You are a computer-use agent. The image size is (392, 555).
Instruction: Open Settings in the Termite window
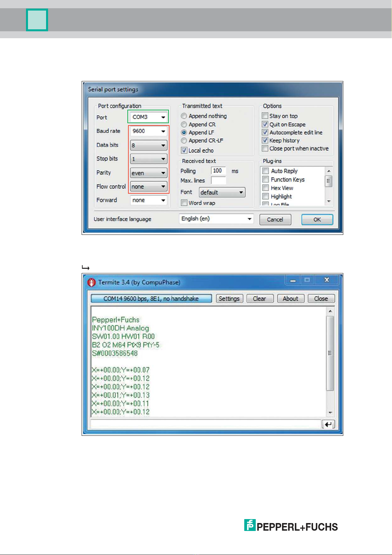tap(229, 299)
